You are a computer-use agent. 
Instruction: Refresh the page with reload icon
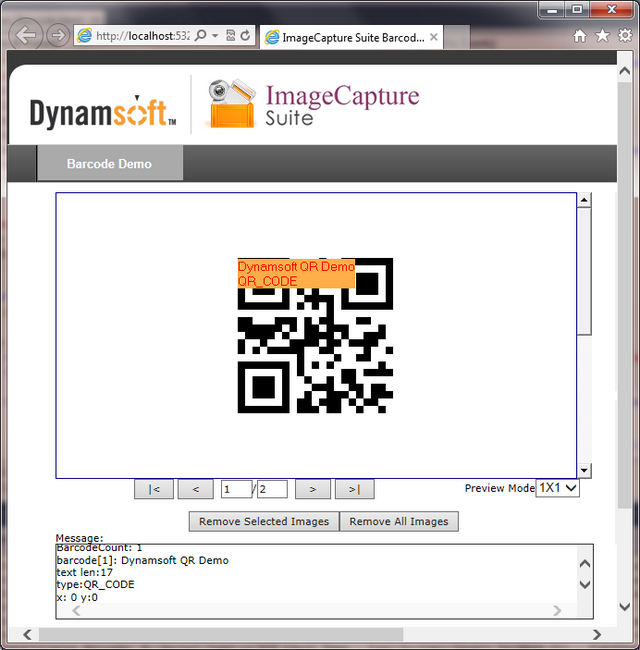point(245,36)
